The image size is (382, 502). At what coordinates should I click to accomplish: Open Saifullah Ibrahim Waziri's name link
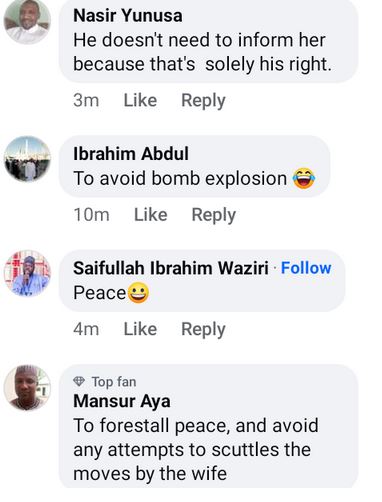[171, 268]
